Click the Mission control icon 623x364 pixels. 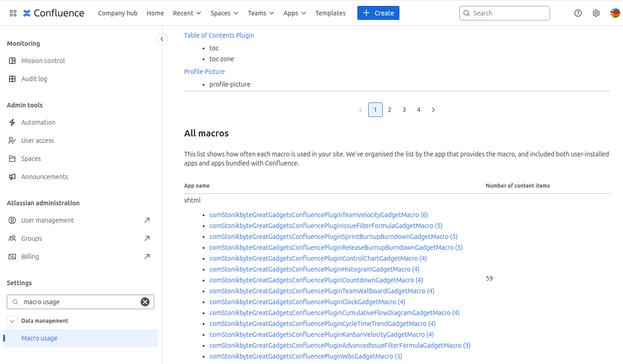12,61
